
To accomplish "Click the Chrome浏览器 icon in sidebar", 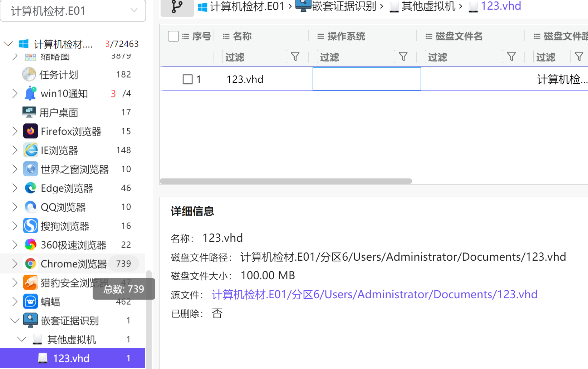I will tap(30, 264).
